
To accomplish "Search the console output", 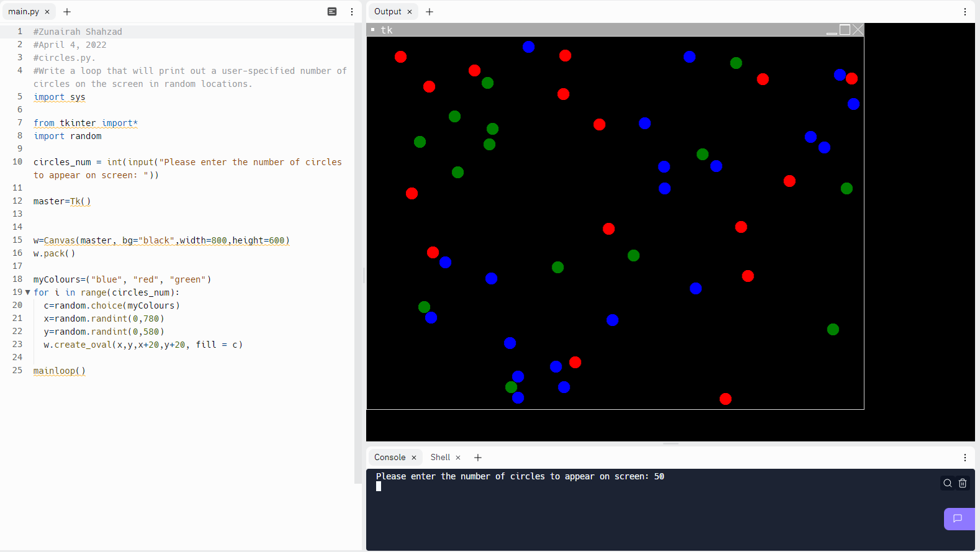I will (948, 483).
